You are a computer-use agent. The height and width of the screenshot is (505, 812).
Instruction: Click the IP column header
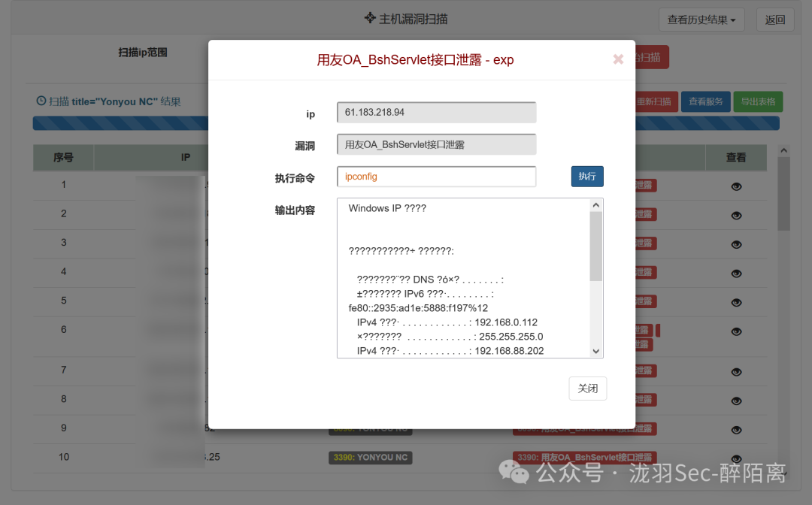tap(186, 157)
